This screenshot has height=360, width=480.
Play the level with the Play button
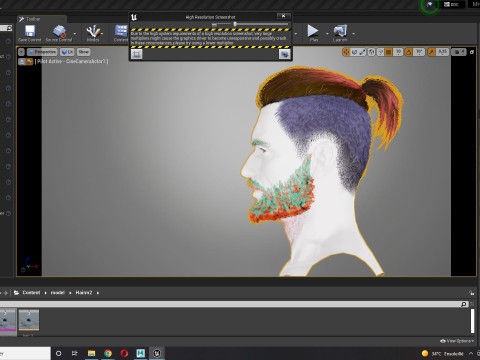[313, 31]
